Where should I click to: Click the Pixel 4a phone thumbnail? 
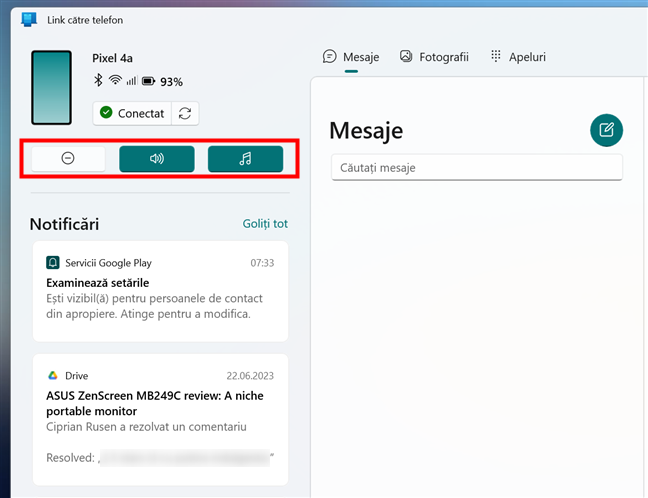pos(52,88)
